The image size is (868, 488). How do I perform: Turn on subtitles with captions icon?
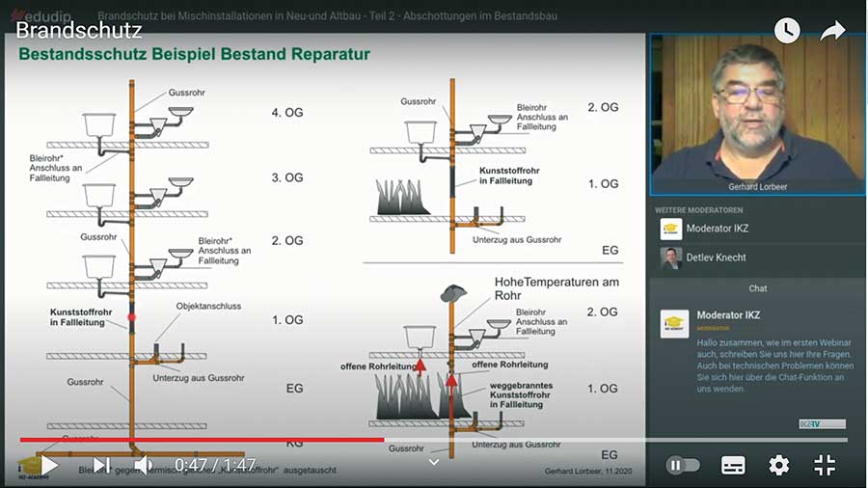[733, 465]
